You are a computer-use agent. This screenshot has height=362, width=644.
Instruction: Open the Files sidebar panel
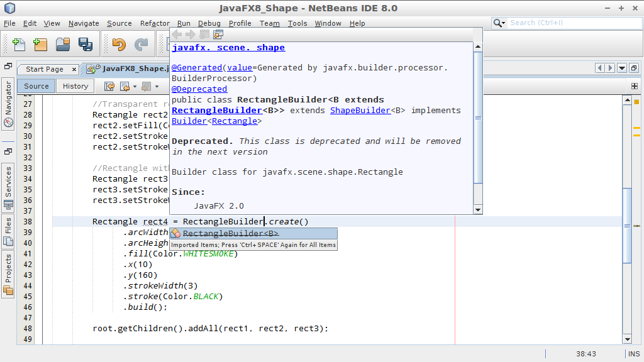tap(8, 231)
